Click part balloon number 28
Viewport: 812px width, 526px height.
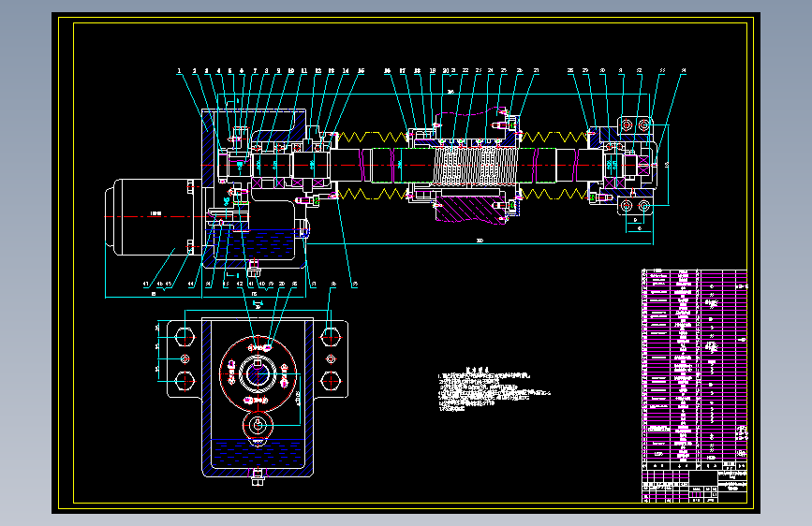[570, 71]
